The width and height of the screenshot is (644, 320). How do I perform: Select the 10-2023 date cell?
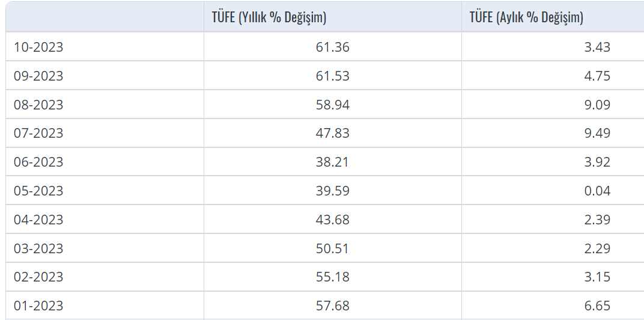(38, 48)
